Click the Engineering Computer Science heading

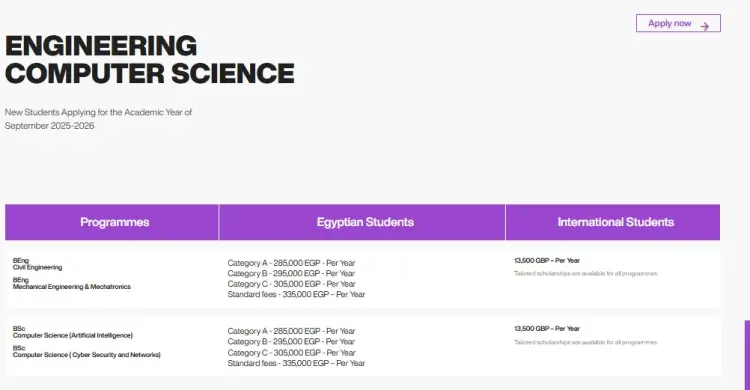pyautogui.click(x=150, y=59)
